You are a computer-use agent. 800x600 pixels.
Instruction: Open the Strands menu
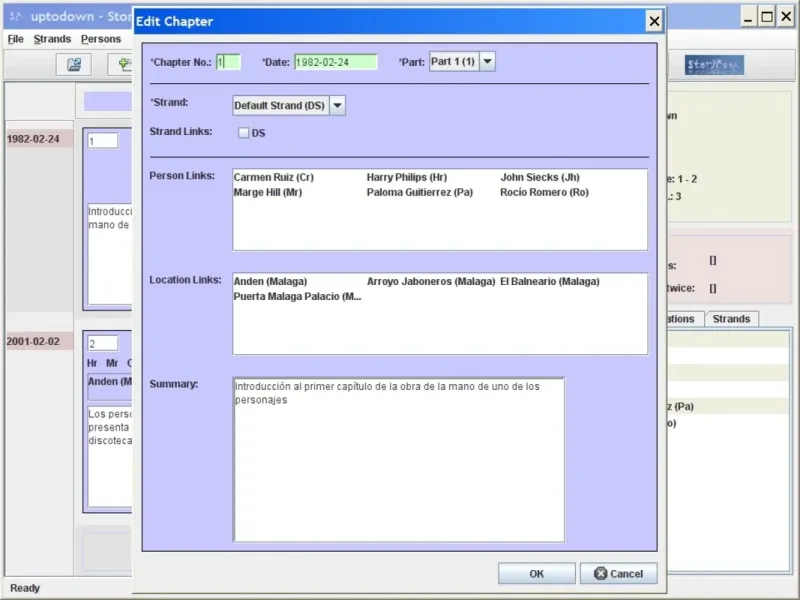pos(52,39)
